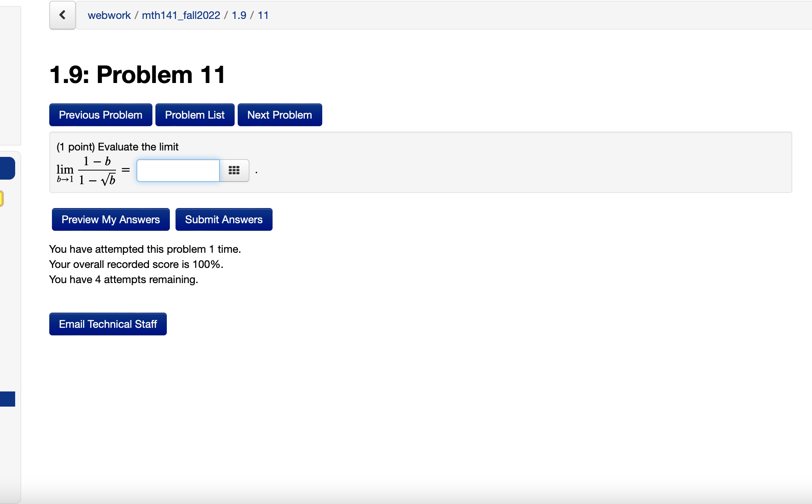Viewport: 812px width, 504px height.
Task: Open the Problem List
Action: click(195, 115)
